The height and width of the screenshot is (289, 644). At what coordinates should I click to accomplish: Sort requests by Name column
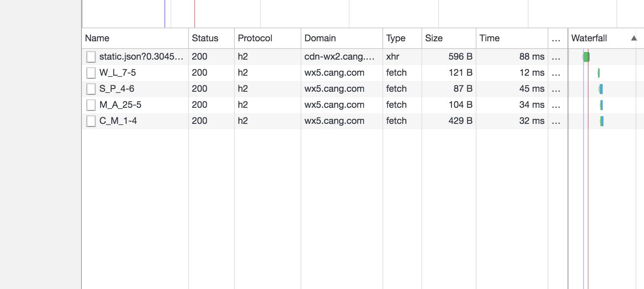(x=97, y=38)
